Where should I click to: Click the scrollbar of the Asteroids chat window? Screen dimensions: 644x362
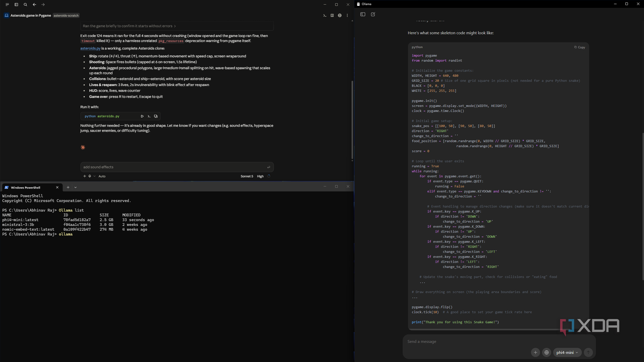click(x=352, y=120)
